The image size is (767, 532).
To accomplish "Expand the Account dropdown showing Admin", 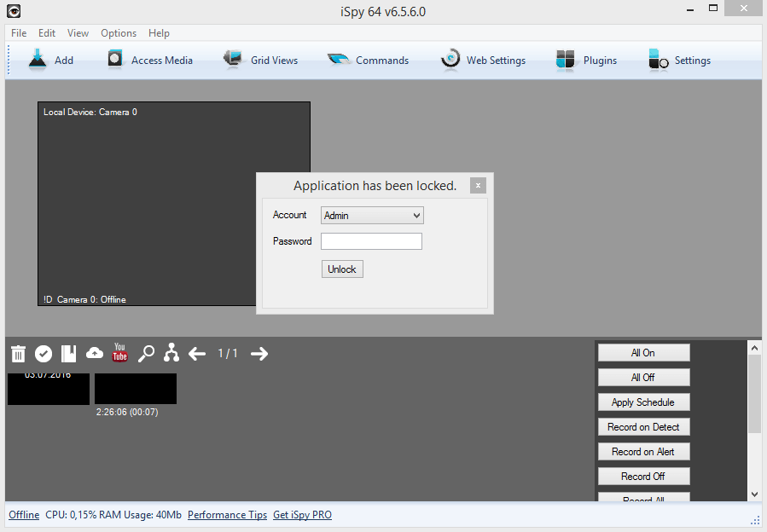I will 372,215.
